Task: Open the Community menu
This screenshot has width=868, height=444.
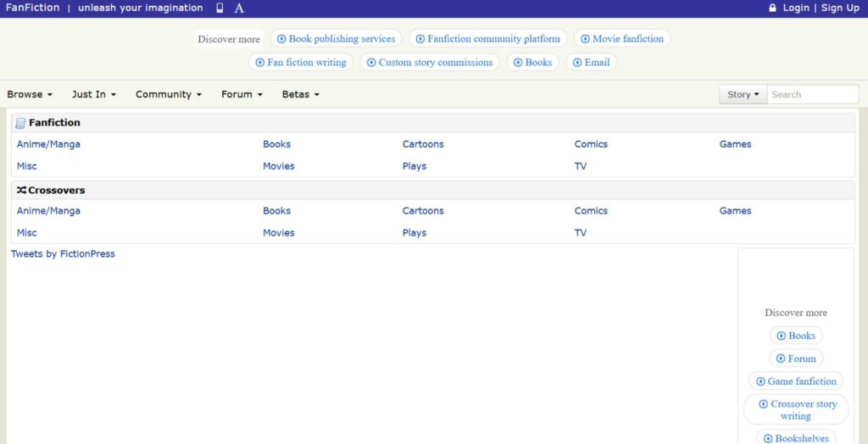Action: tap(168, 95)
